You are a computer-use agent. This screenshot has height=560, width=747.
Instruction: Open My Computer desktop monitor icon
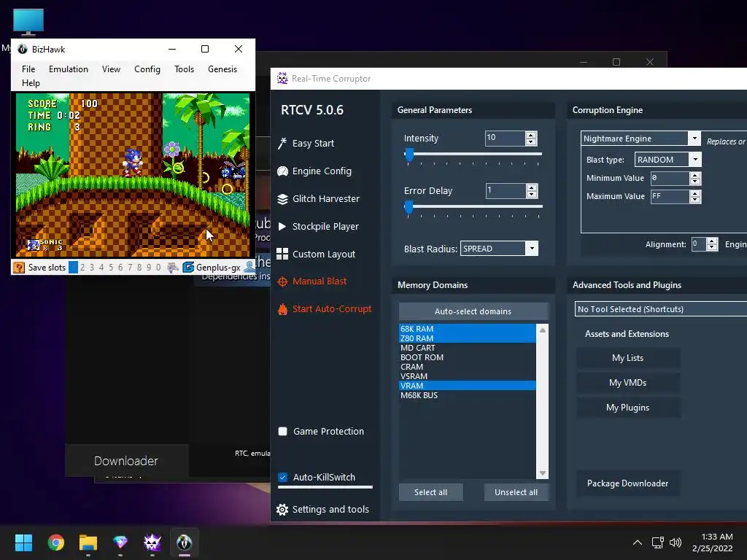click(28, 23)
